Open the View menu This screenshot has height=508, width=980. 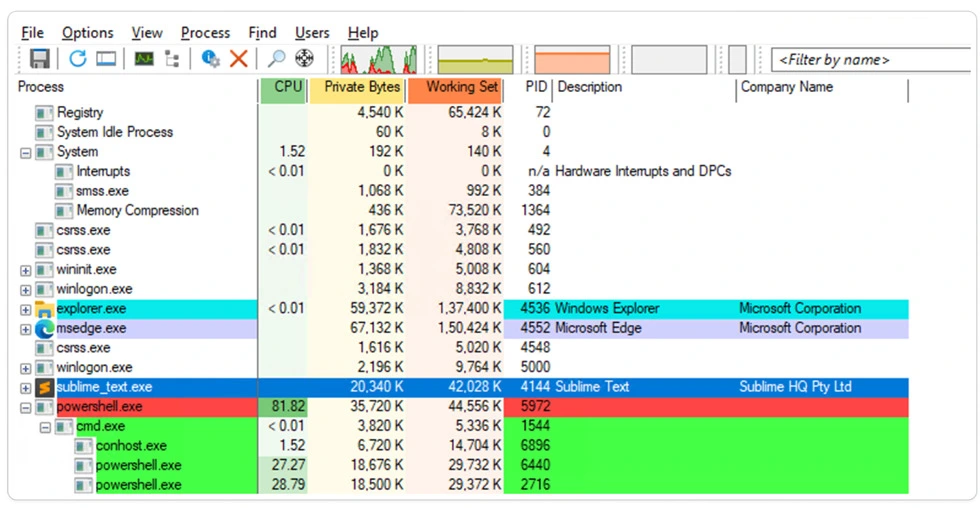pos(147,32)
